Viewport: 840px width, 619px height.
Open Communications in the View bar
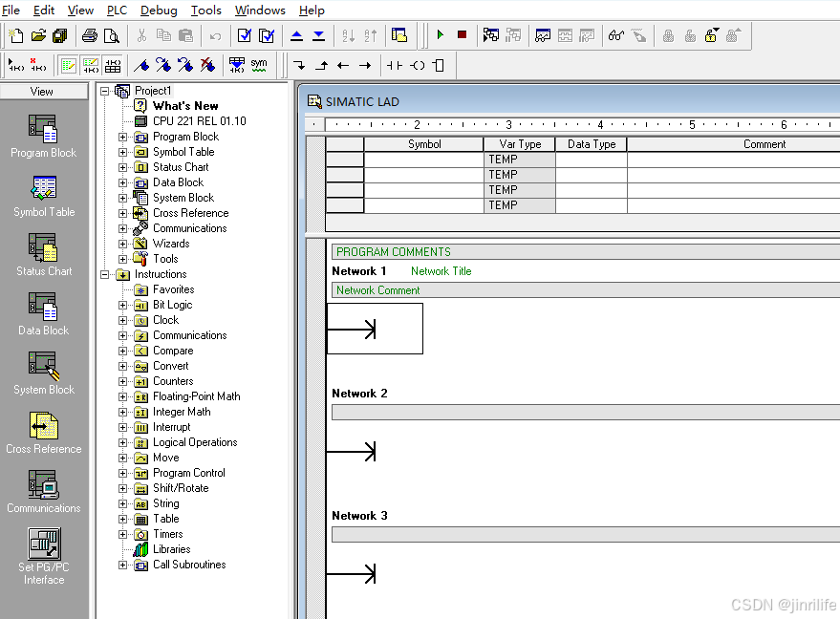(x=44, y=492)
